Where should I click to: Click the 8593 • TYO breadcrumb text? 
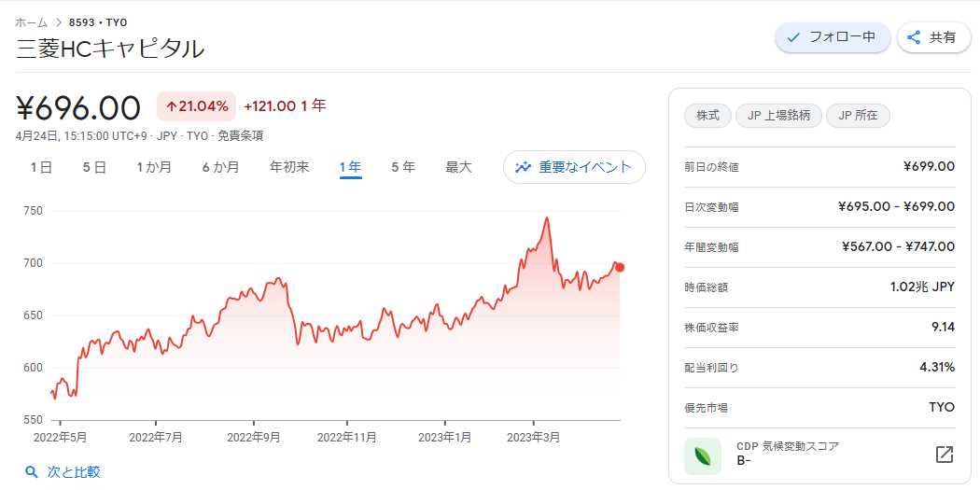99,22
